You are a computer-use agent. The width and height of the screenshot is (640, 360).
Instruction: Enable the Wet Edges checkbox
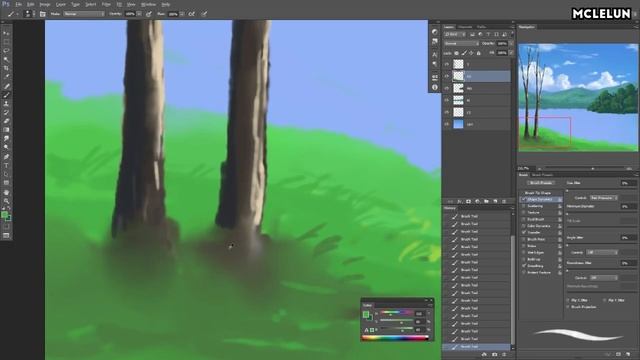[x=524, y=253]
